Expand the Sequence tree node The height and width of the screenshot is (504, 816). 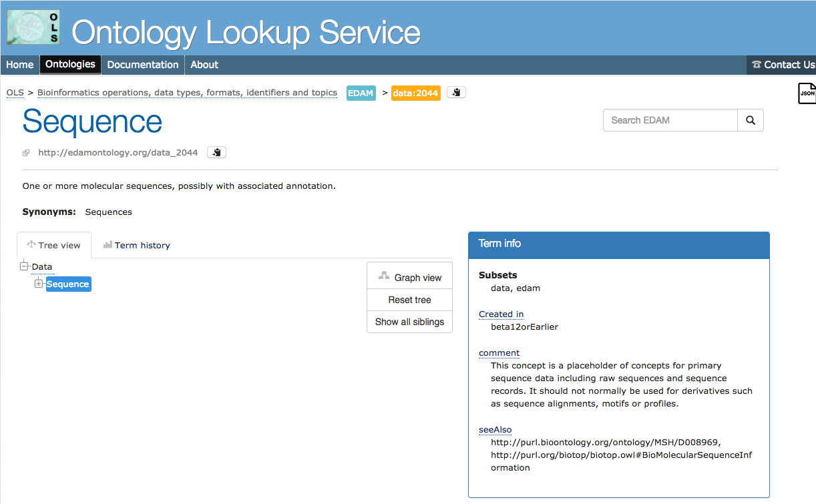pyautogui.click(x=39, y=284)
